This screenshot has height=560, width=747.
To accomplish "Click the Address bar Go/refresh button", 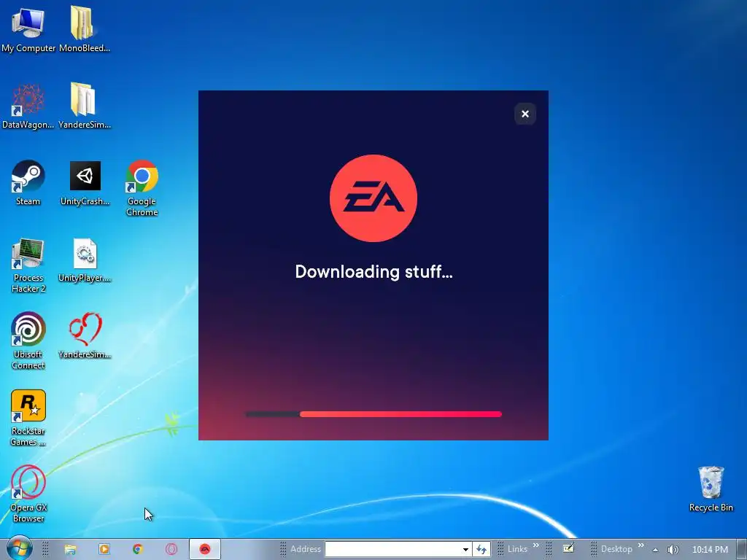I will click(481, 549).
